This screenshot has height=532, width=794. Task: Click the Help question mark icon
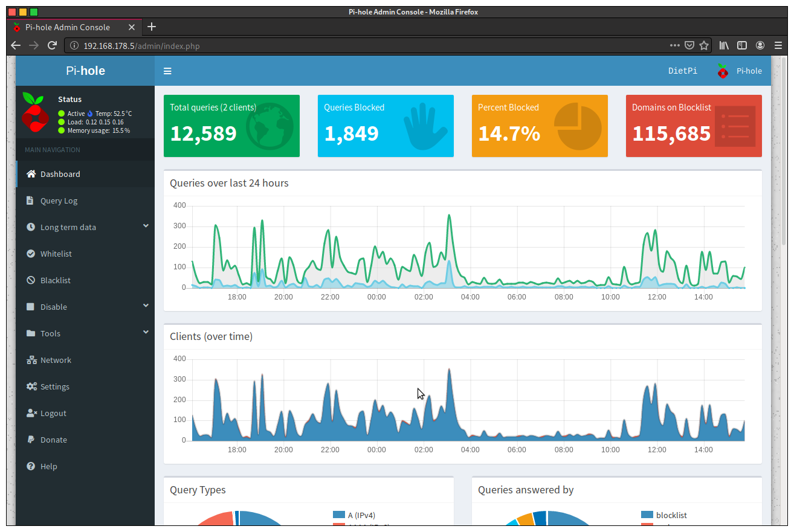tap(31, 466)
